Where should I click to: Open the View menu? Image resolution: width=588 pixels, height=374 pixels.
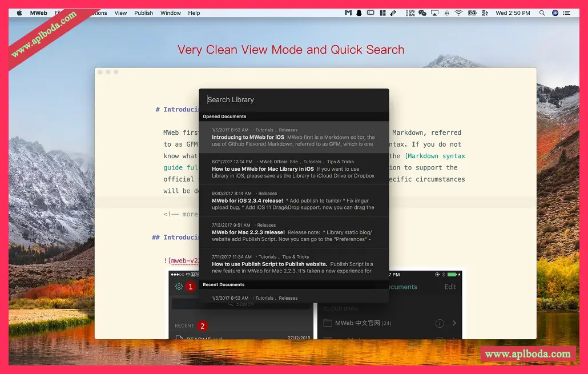click(x=120, y=13)
